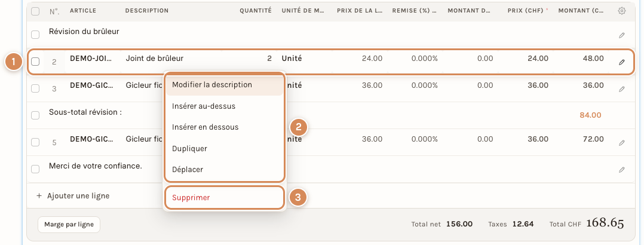
Task: Check the Révision du brûleur row checkbox
Action: point(35,35)
